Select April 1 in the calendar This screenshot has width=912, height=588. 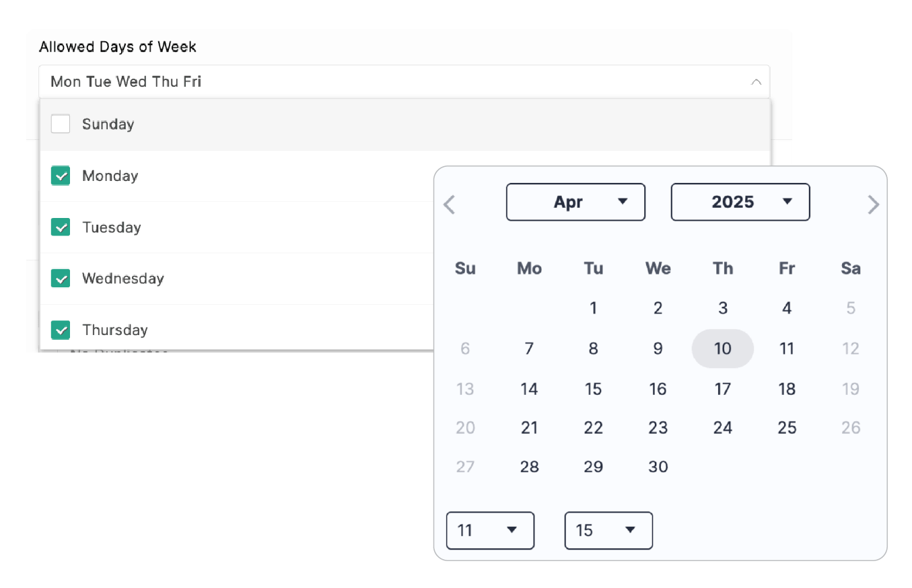coord(593,308)
